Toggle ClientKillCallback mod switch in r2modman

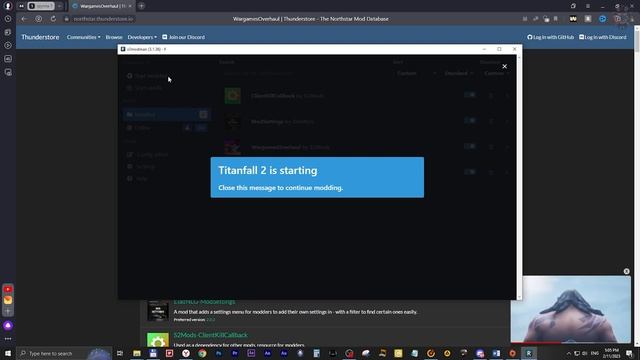coord(470,95)
